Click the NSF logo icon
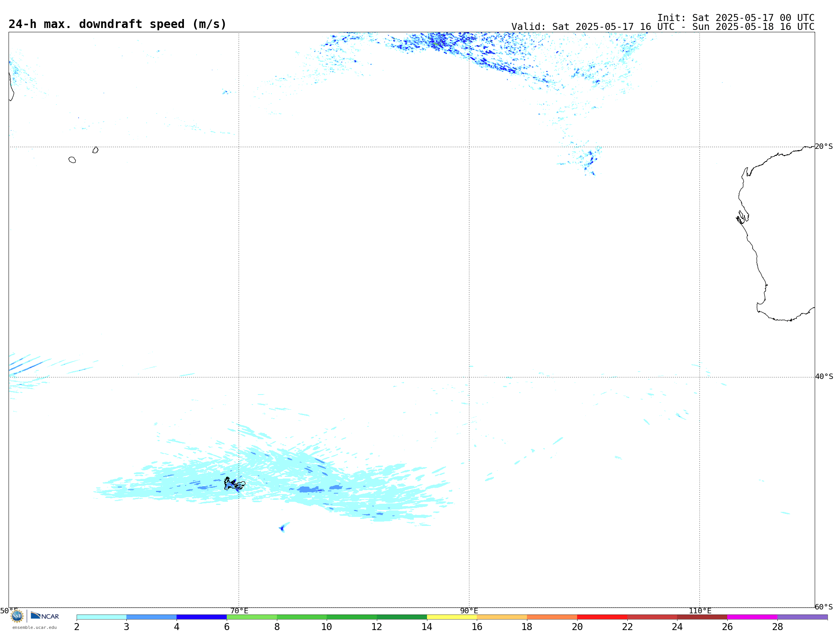The width and height of the screenshot is (840, 632). [x=17, y=616]
